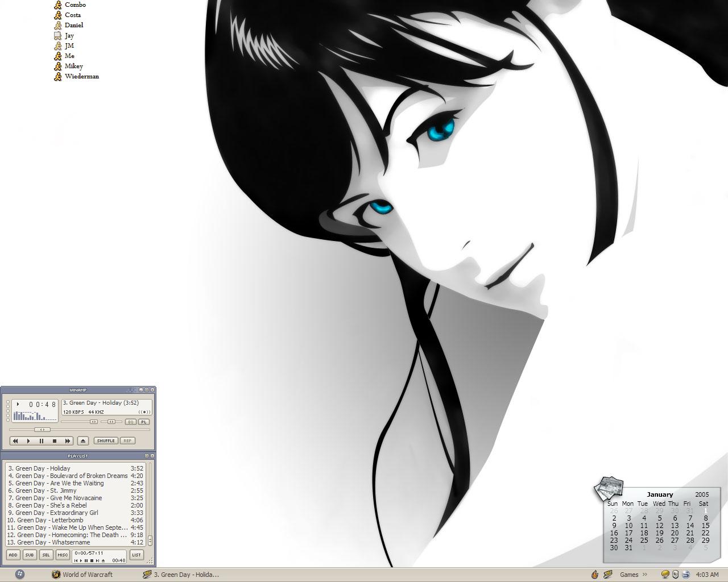Open the playlist LIST menu
This screenshot has height=582, width=728.
[x=136, y=555]
